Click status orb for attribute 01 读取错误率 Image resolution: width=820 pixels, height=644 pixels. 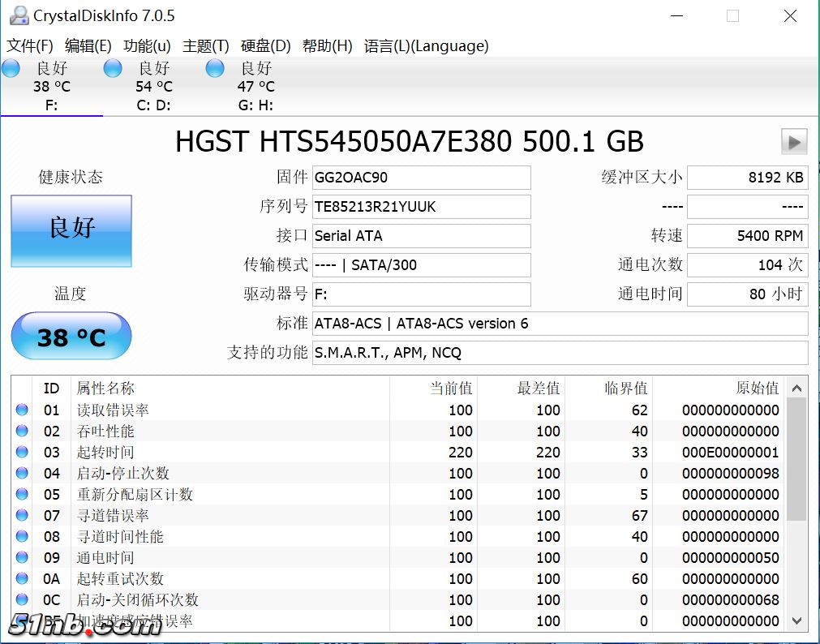pos(22,410)
